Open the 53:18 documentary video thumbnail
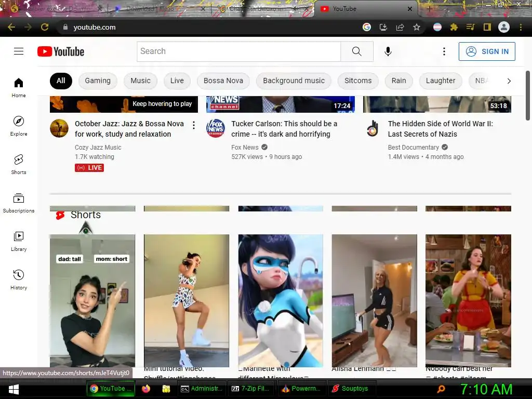 click(x=437, y=104)
